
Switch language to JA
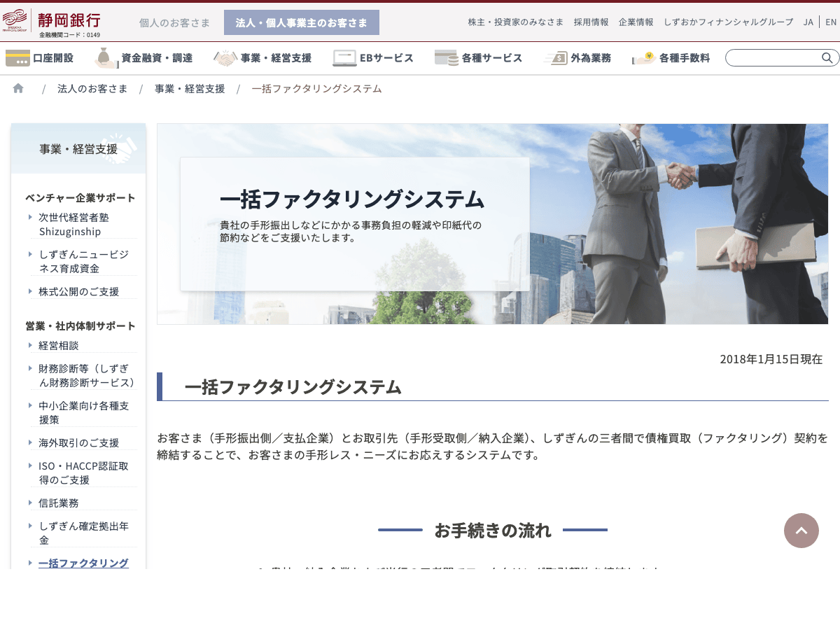(x=808, y=22)
